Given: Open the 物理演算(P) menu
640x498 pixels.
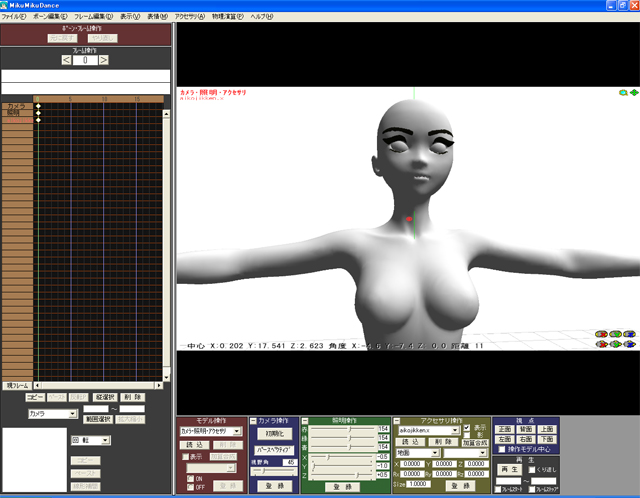Looking at the screenshot, I should point(228,17).
